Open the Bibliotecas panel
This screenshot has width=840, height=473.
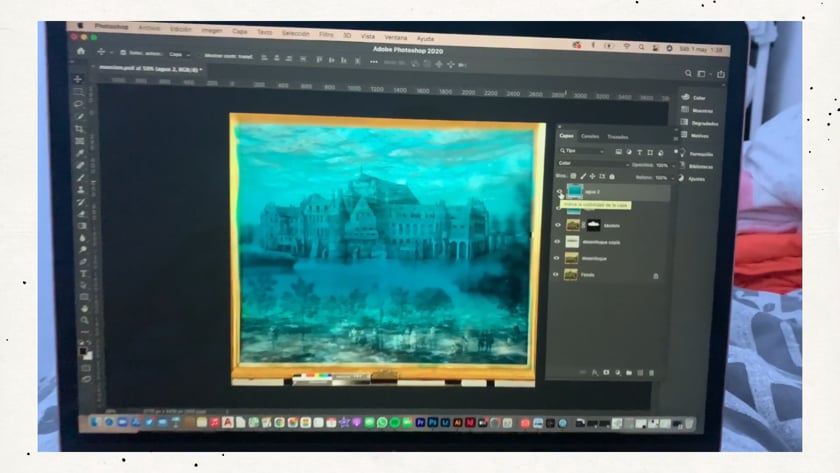click(x=696, y=166)
